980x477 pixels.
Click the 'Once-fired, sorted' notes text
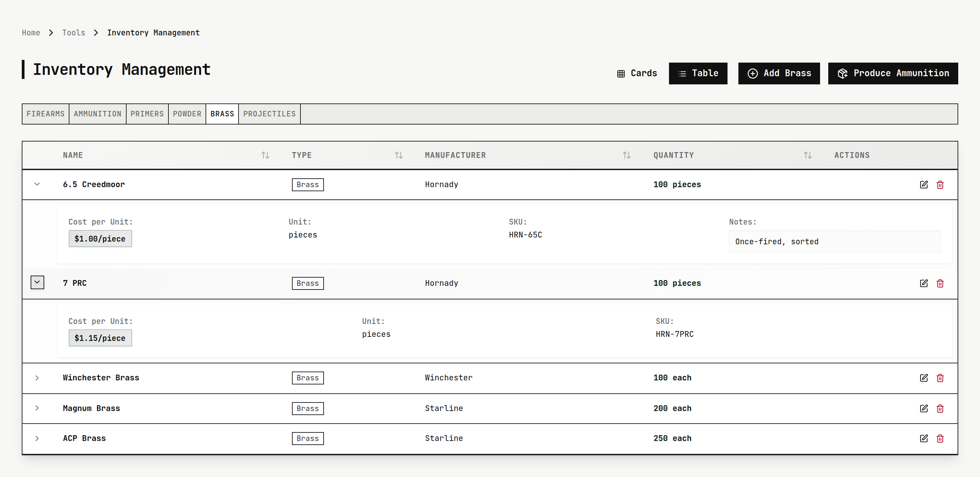(x=777, y=242)
